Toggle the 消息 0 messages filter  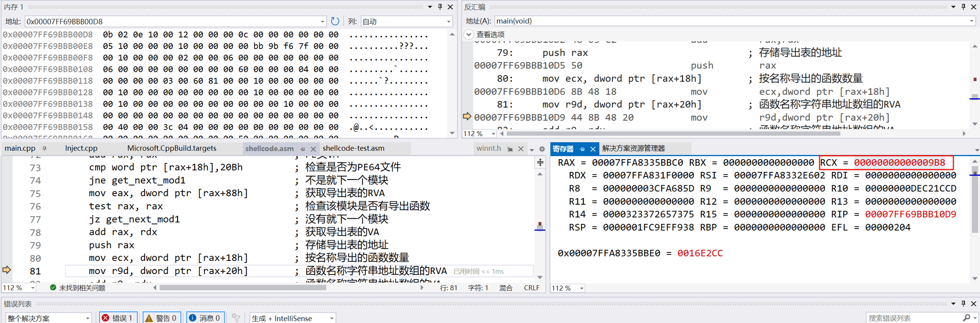click(x=205, y=318)
